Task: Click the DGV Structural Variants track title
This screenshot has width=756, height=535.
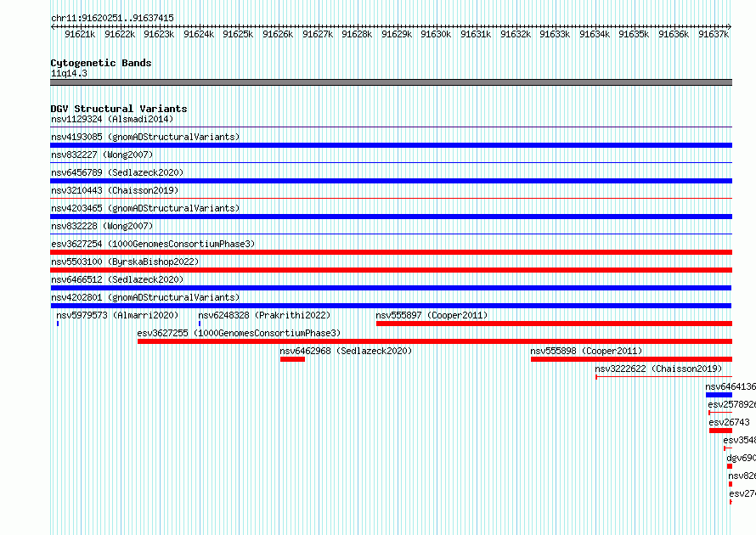Action: click(x=119, y=109)
